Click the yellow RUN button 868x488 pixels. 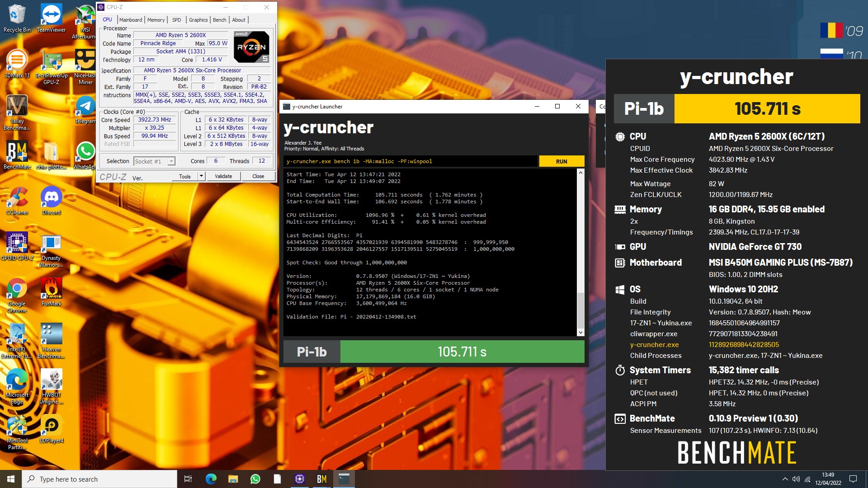coord(561,161)
